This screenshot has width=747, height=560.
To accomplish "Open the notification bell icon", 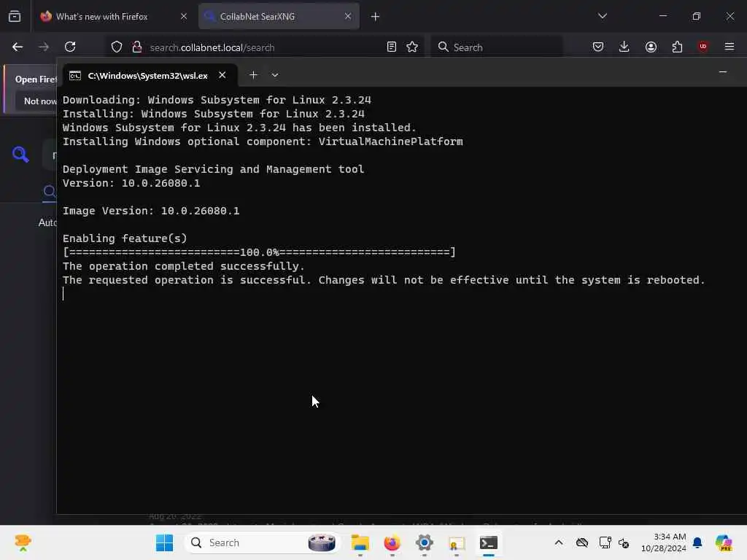I will click(x=697, y=542).
